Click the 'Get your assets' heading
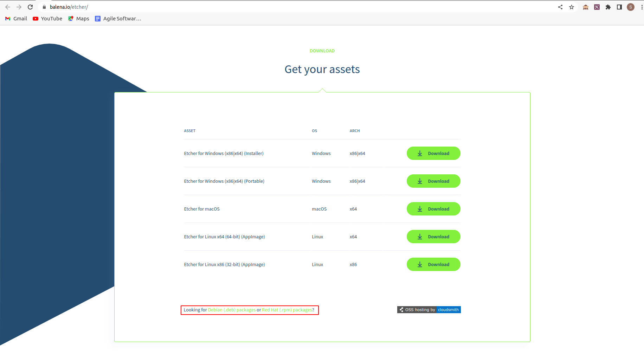644x355 pixels. tap(322, 69)
